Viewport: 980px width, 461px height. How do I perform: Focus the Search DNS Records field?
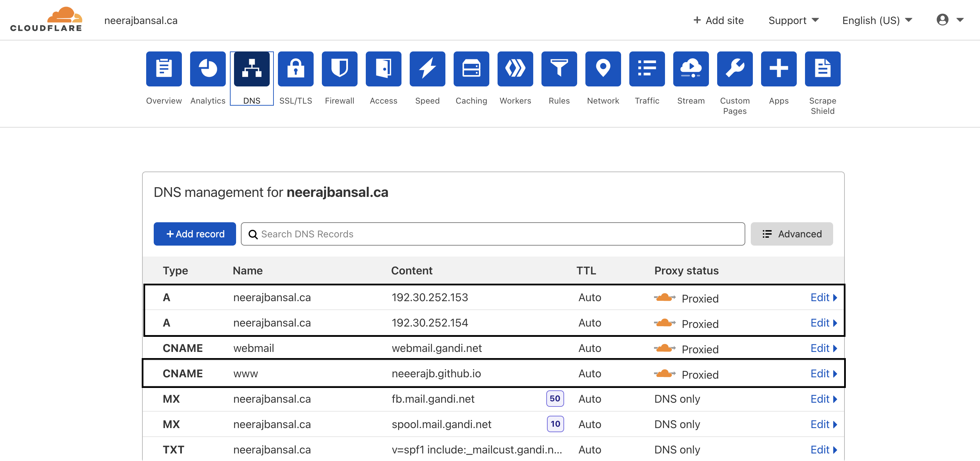click(493, 234)
